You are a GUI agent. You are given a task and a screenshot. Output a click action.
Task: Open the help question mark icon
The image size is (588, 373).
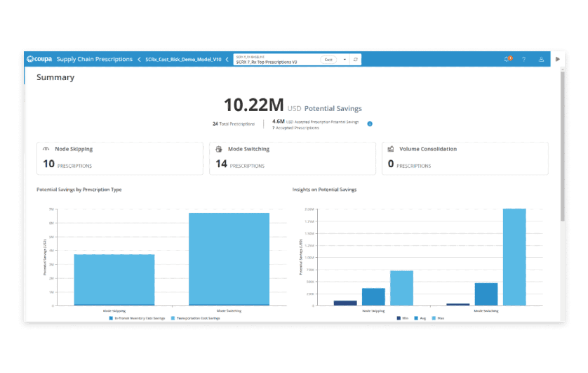click(x=524, y=59)
